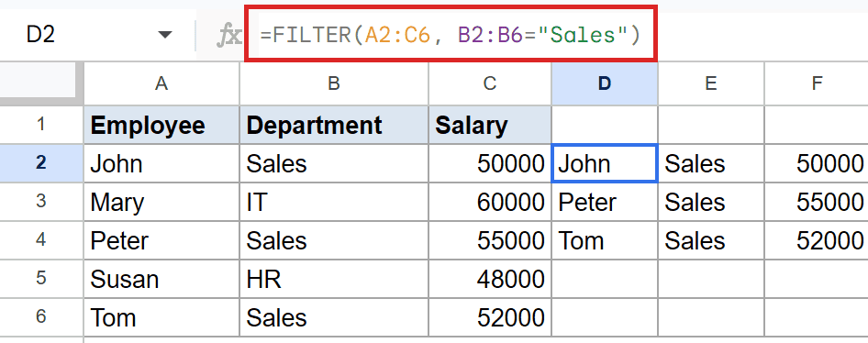Click the Employee header cell
The image size is (868, 343).
(x=161, y=125)
